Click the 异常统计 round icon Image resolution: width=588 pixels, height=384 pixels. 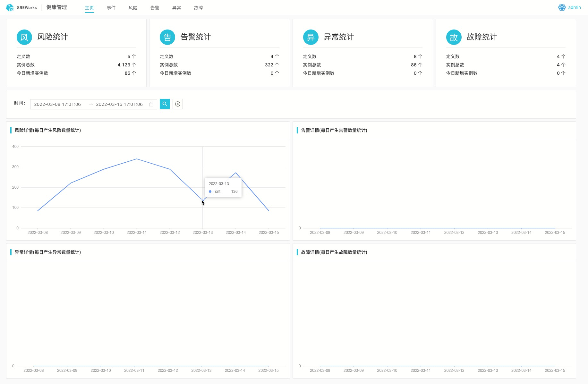pos(311,37)
